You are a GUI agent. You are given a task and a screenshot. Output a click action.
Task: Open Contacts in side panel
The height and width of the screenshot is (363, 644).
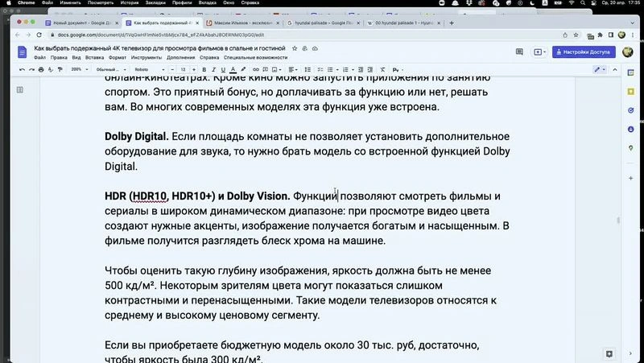point(631,130)
